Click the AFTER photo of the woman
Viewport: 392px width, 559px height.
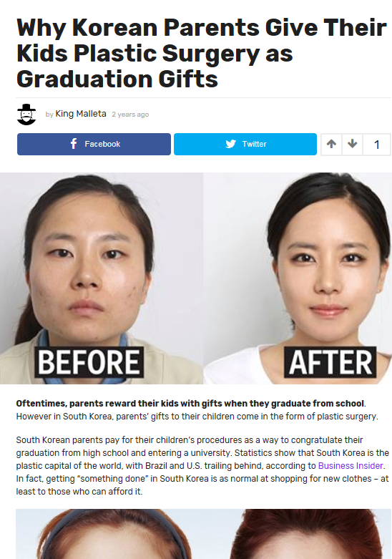point(298,278)
